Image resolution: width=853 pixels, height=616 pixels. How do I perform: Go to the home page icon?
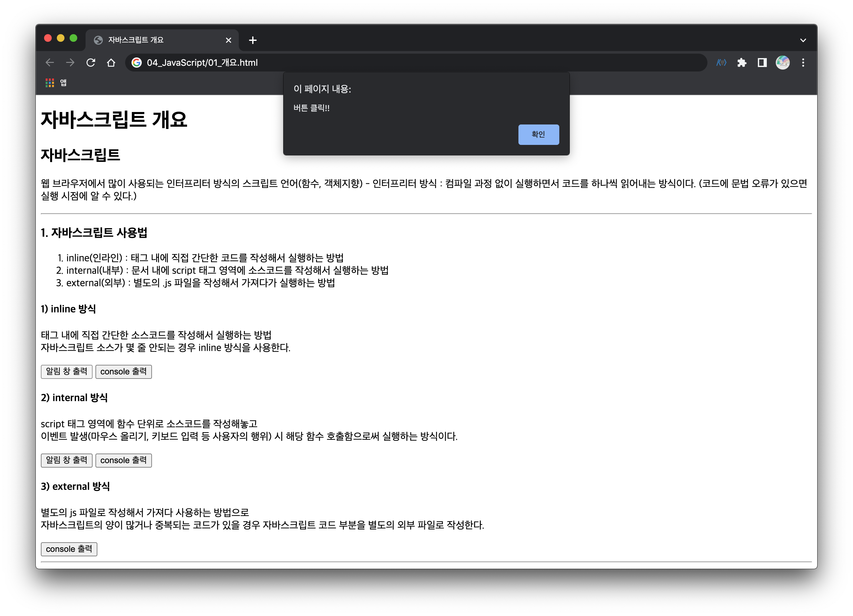click(x=111, y=63)
